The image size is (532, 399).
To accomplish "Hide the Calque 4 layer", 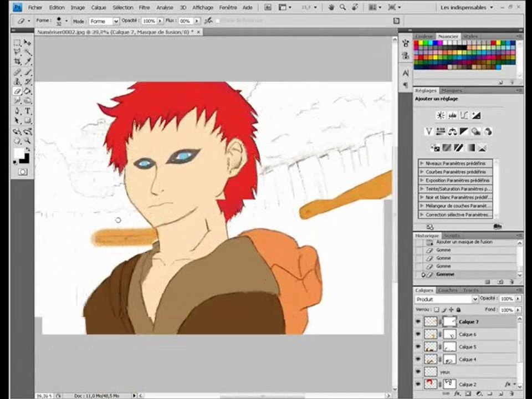I will coord(418,359).
